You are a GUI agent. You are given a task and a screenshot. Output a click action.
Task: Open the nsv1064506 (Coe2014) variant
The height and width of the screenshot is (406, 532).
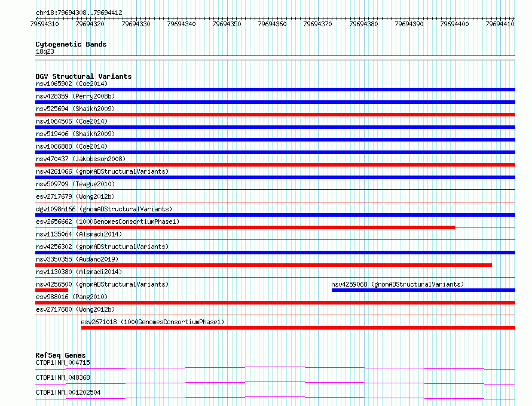(x=72, y=121)
